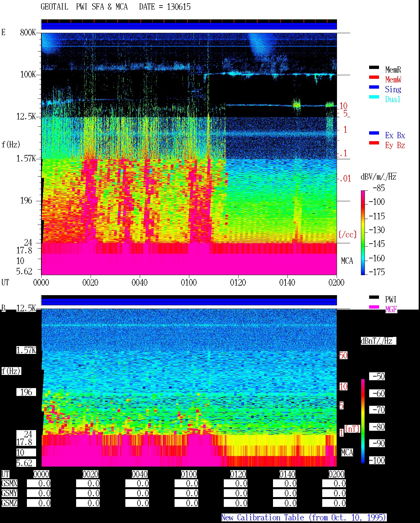This screenshot has height=523, width=420.
Task: Click the MCA label beside E panel
Action: coord(347,261)
